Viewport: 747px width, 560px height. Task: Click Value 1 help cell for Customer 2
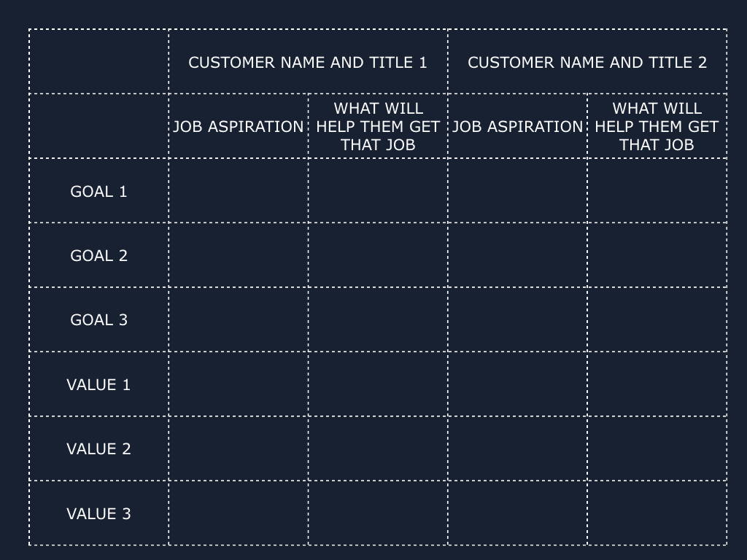(657, 384)
